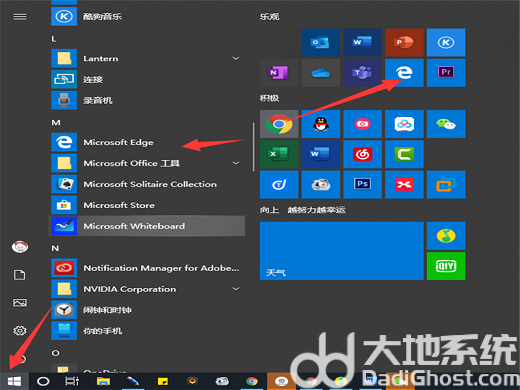This screenshot has width=520, height=390.
Task: Open 你的手机 app
Action: click(x=147, y=331)
